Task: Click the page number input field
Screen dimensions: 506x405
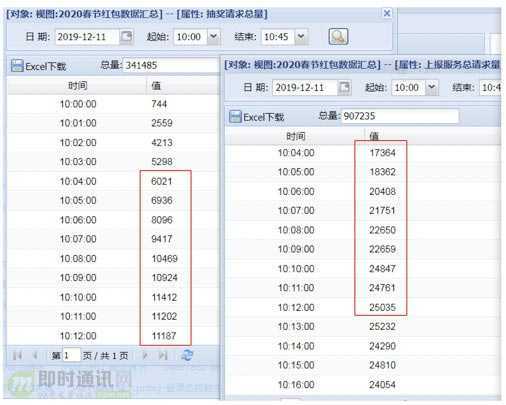Action: pos(71,356)
